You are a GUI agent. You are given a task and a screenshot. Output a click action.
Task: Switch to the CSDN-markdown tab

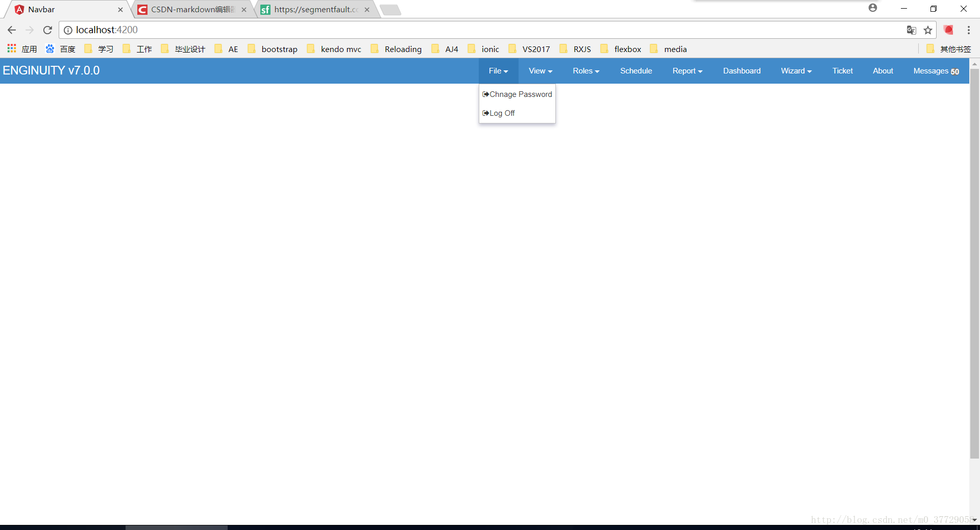[x=192, y=9]
